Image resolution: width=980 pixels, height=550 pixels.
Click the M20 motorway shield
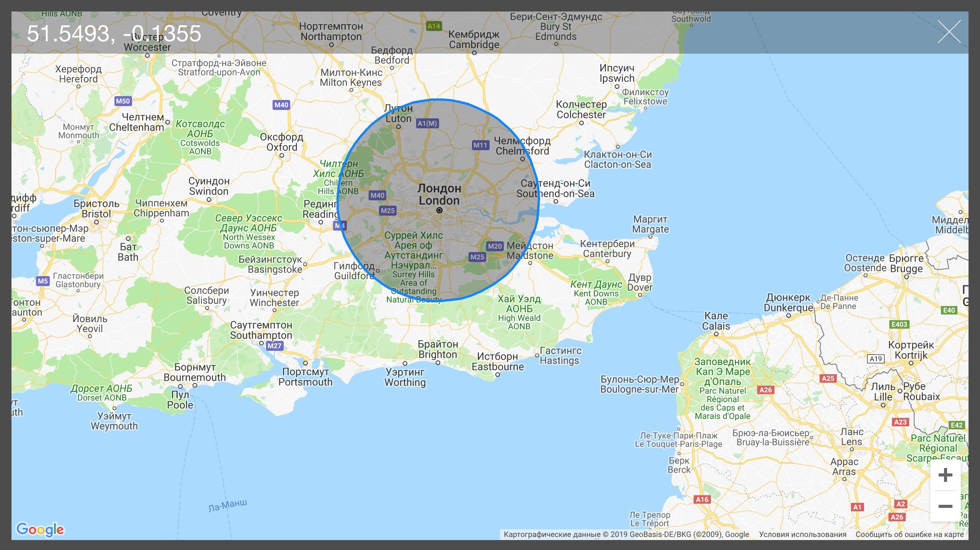[495, 246]
